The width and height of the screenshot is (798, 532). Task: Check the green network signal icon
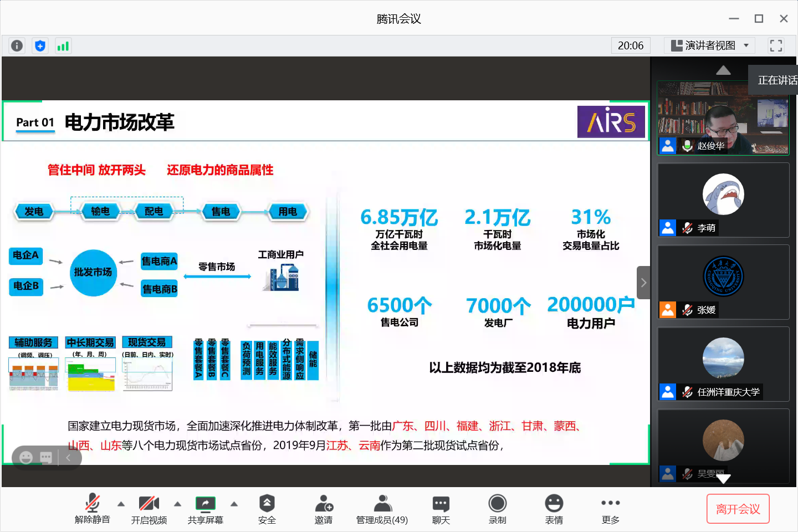coord(63,46)
